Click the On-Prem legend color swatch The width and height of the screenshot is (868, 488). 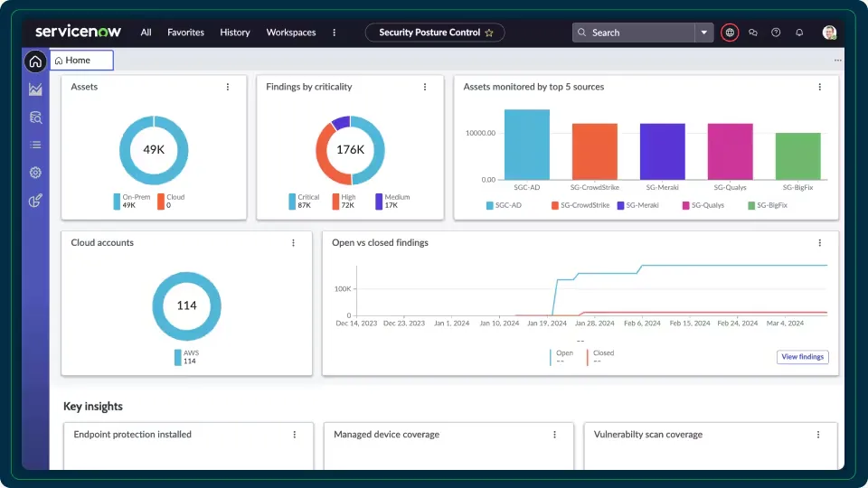117,202
